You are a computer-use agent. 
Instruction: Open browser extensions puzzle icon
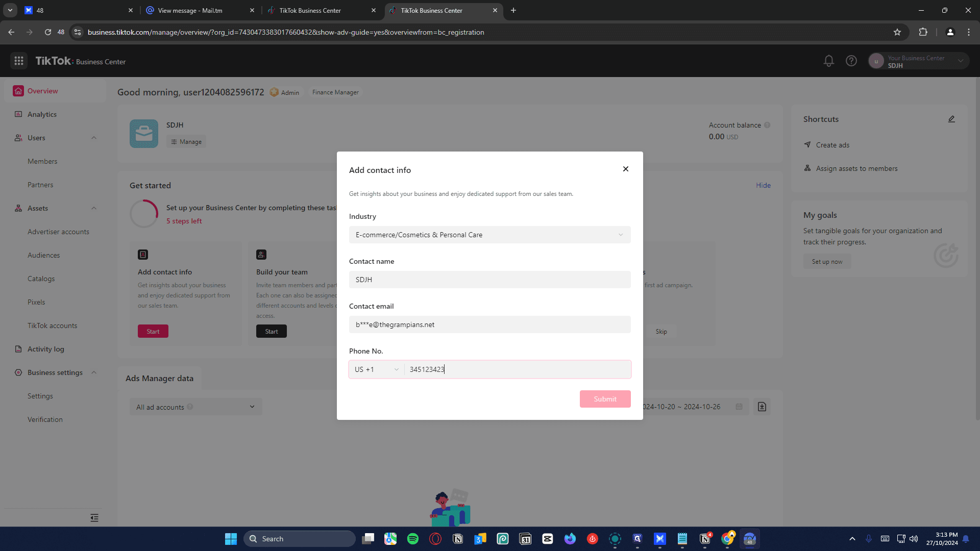pos(923,32)
